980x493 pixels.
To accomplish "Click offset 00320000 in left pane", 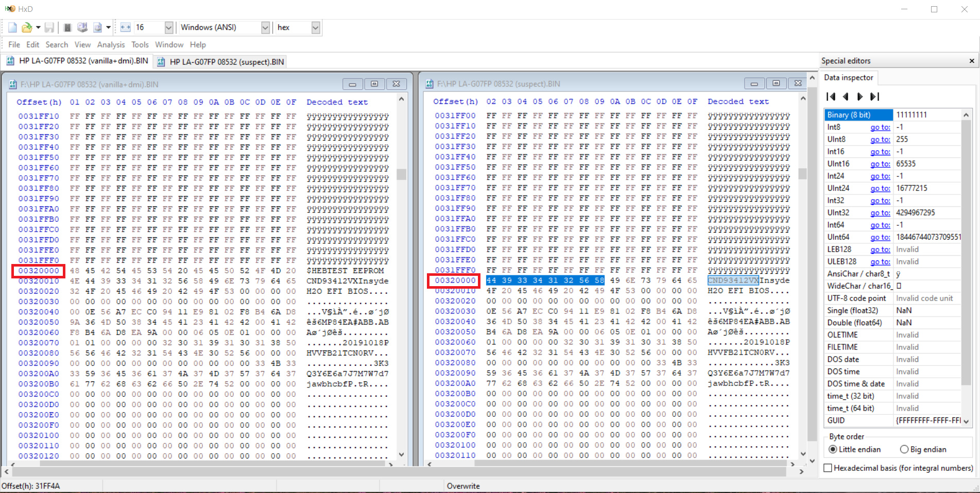I will (39, 271).
